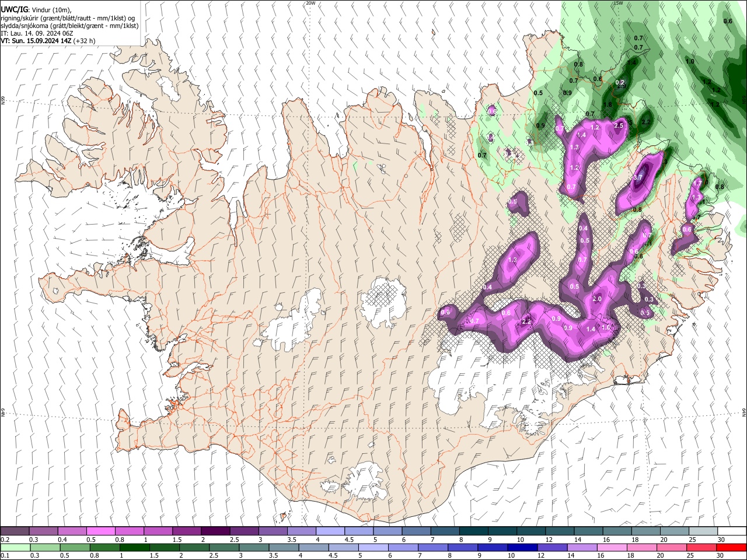Click the '(+32 h)' forecast offset text
The image size is (747, 560).
(85, 41)
